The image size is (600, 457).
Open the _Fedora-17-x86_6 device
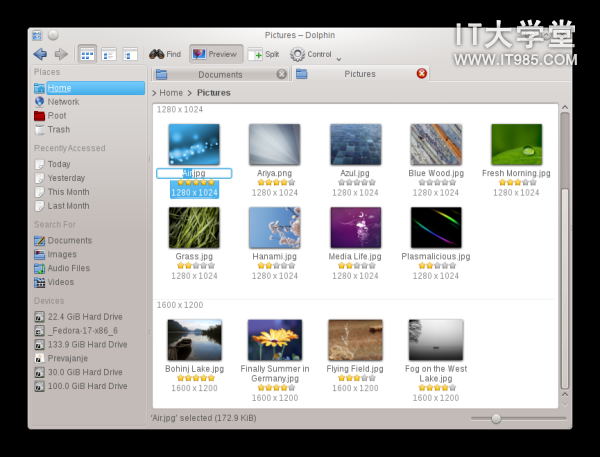89,331
